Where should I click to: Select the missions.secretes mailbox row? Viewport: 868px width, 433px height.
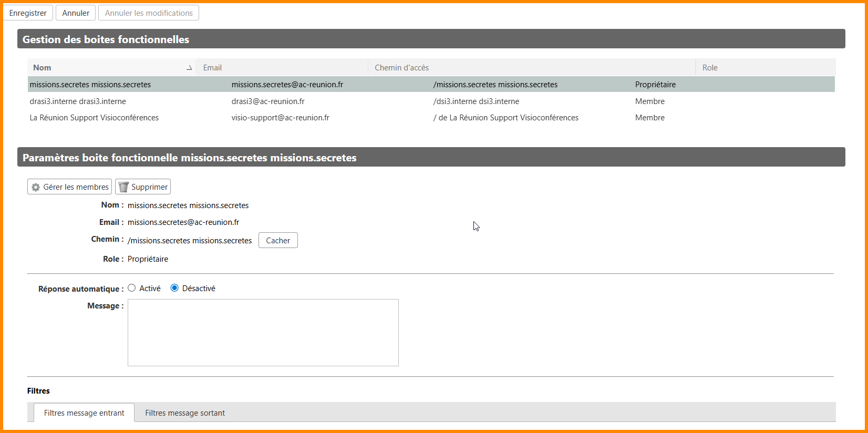coord(90,85)
